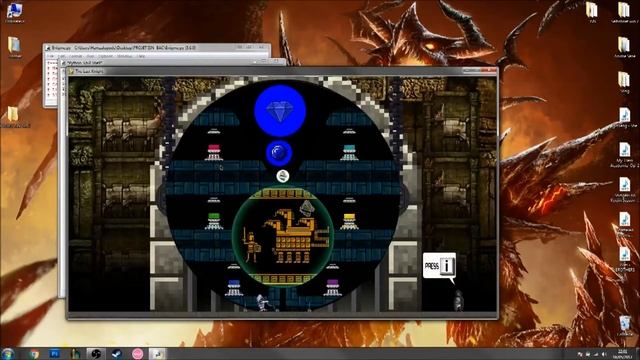Open the black round taskbar app
This screenshot has width=640, height=360.
tap(96, 354)
